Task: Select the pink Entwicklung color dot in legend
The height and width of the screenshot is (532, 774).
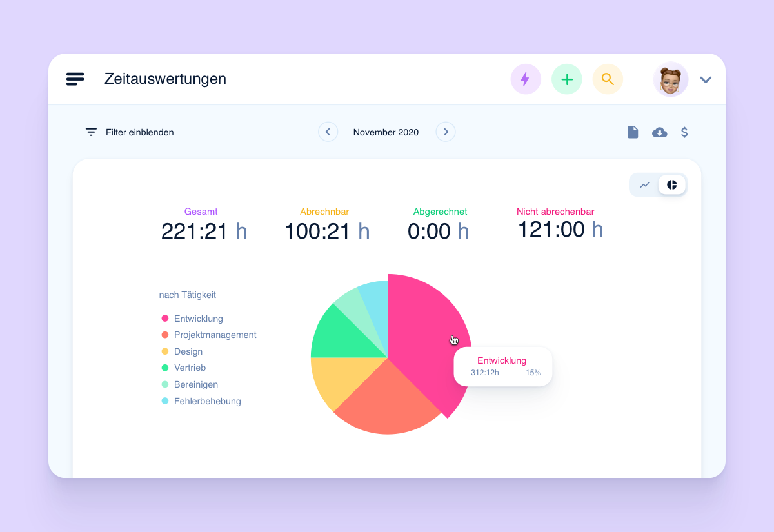Action: [164, 318]
